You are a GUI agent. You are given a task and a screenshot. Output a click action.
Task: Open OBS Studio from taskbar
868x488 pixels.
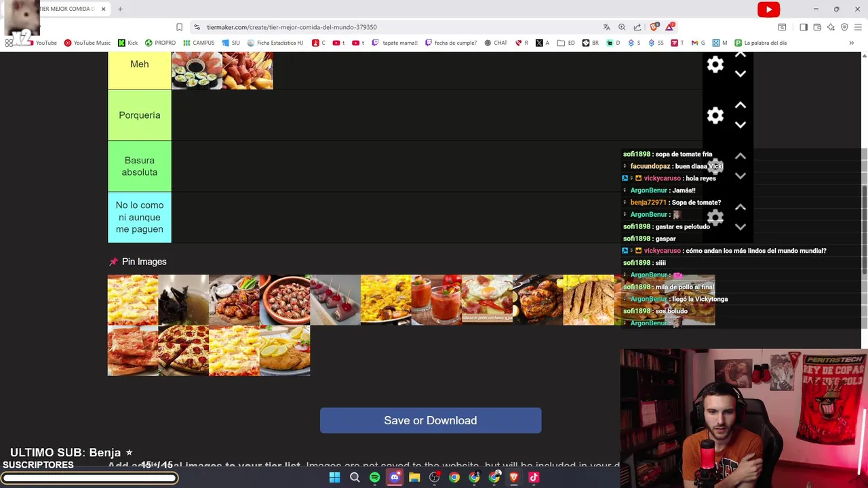tap(434, 477)
